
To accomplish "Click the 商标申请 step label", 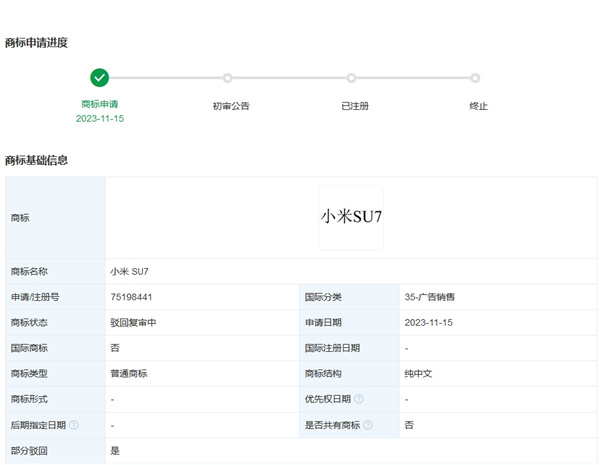I will click(x=99, y=104).
